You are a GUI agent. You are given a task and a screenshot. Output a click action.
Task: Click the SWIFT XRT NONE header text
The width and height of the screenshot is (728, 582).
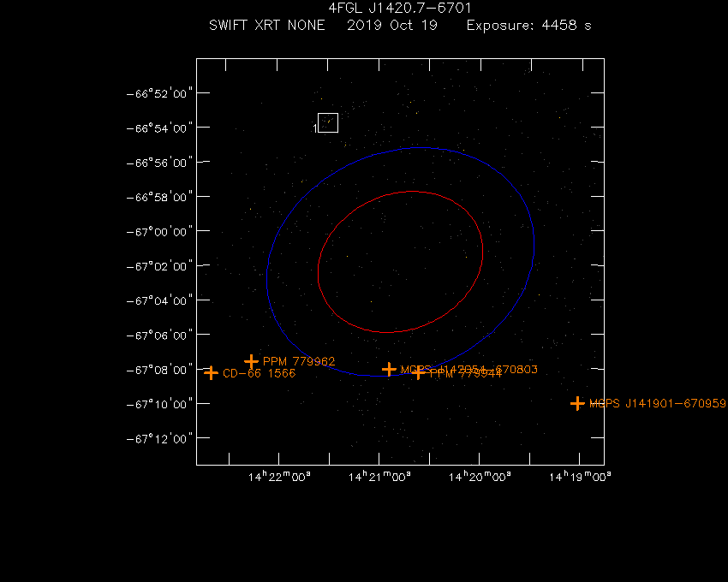click(267, 25)
